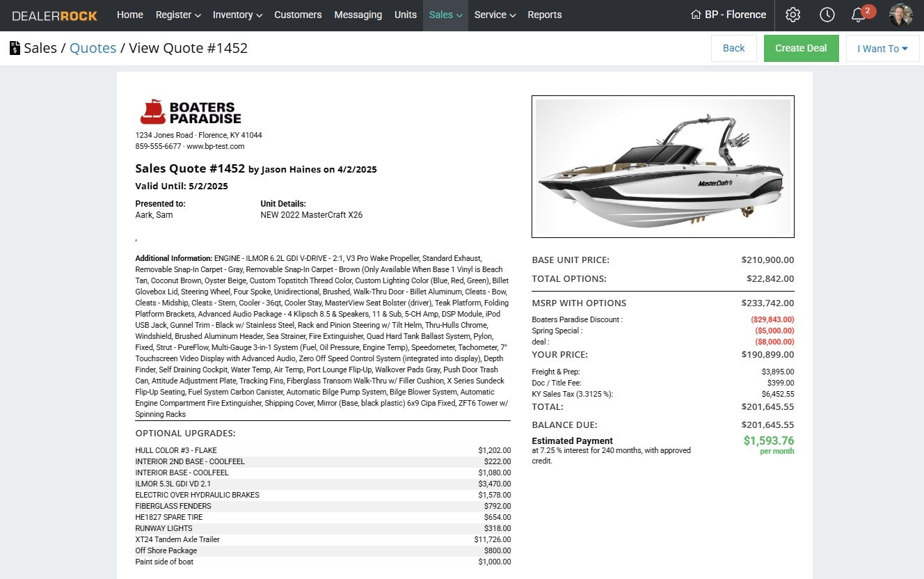The height and width of the screenshot is (579, 924).
Task: Click the MasterCraft boat image
Action: point(662,167)
